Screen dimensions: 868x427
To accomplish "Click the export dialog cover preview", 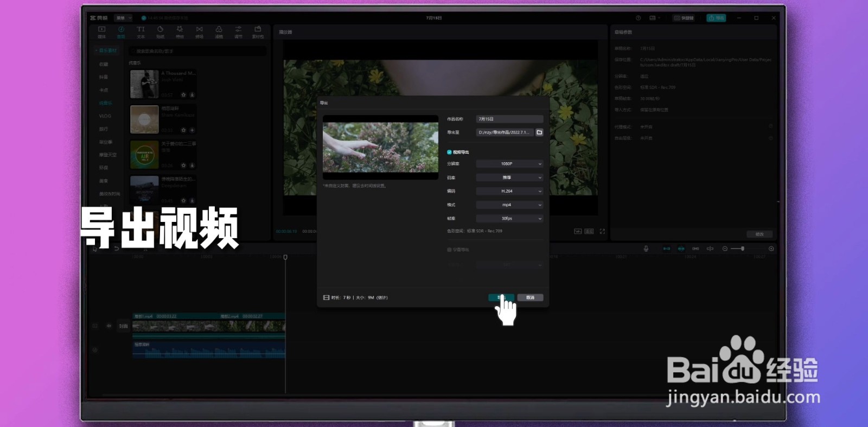I will [380, 147].
